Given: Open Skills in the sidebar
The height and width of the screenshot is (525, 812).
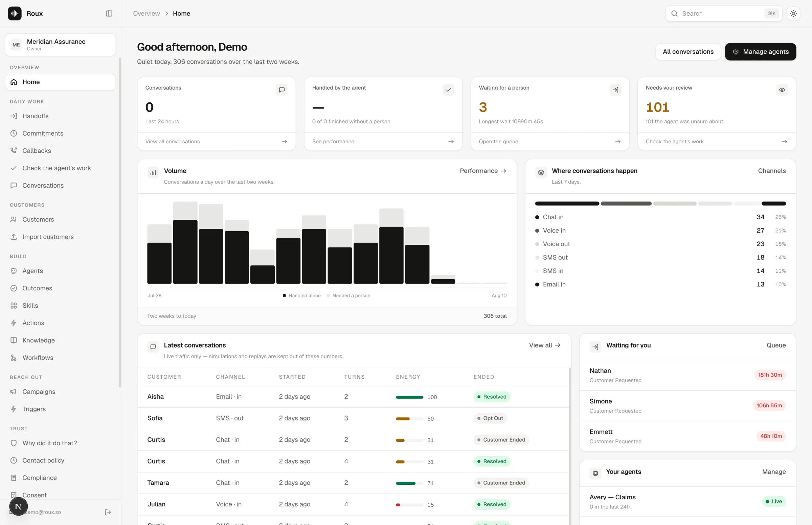Looking at the screenshot, I should point(60,306).
